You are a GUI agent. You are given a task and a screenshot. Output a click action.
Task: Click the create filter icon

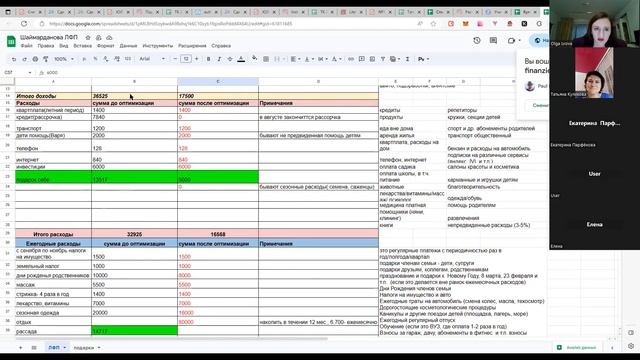coord(383,59)
